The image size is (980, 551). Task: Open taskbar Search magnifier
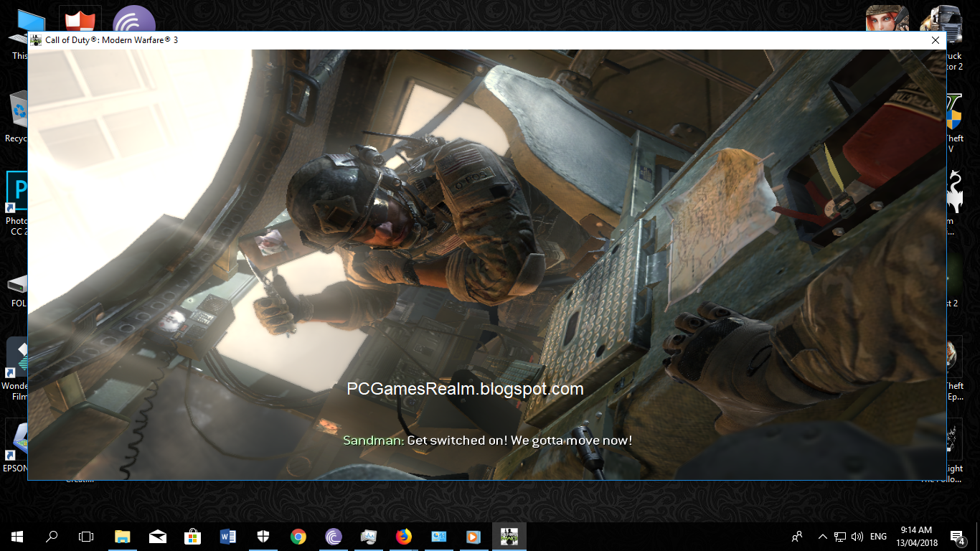52,536
